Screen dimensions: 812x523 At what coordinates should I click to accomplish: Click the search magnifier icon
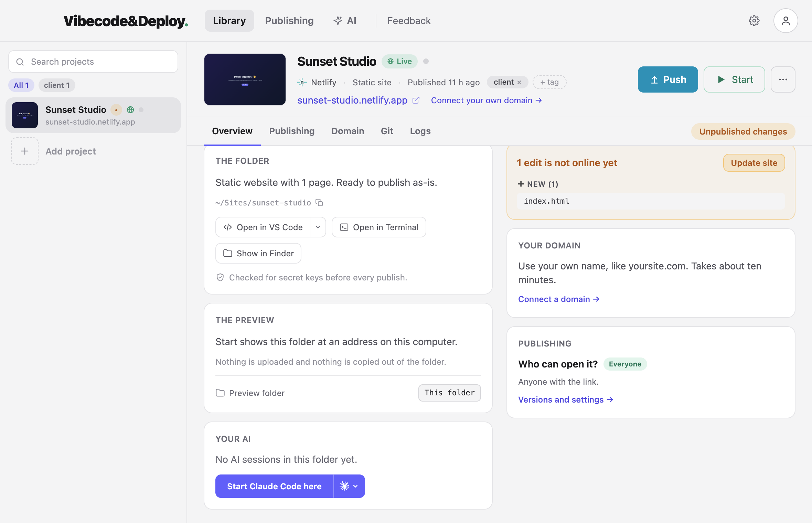20,62
